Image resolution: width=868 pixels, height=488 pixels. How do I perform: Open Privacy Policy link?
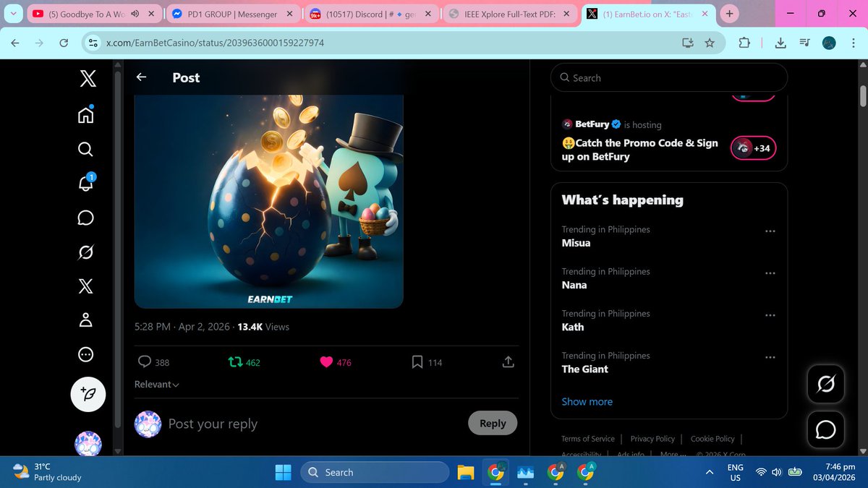652,439
